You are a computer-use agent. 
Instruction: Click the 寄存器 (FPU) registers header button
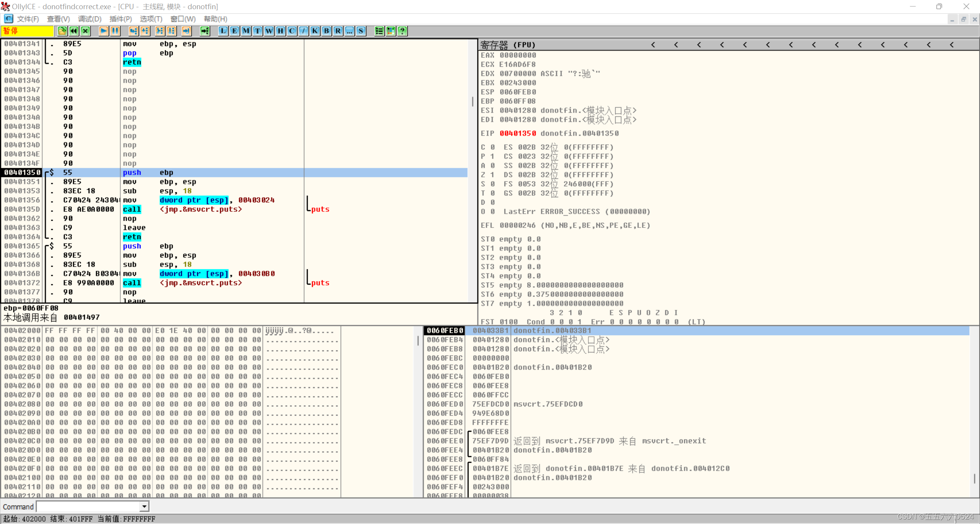point(508,45)
